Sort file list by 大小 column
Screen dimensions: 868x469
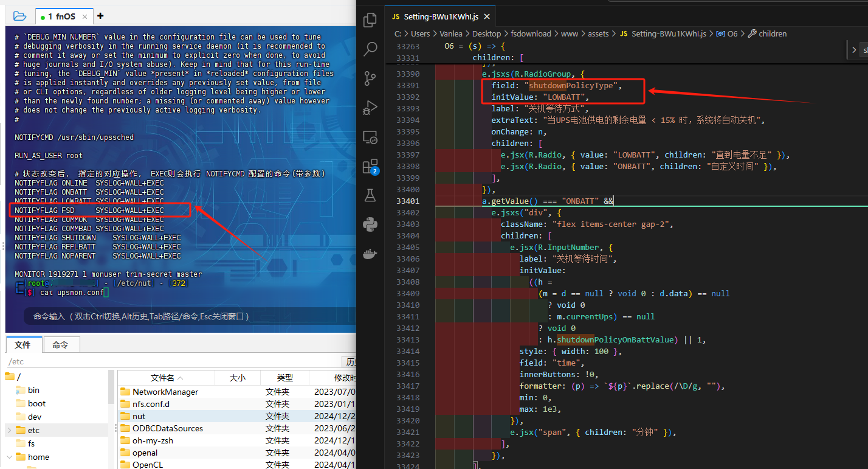[x=237, y=378]
